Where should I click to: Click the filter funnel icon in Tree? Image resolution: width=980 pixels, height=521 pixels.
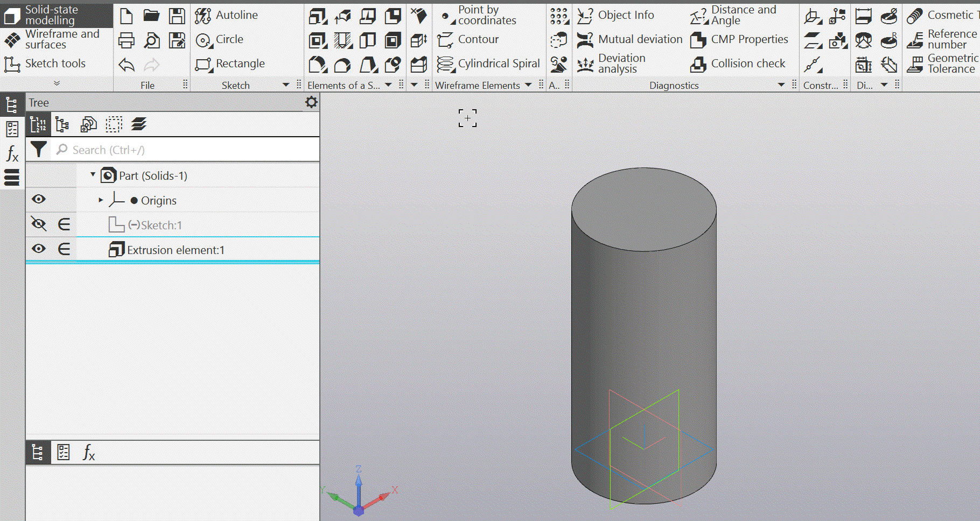38,149
